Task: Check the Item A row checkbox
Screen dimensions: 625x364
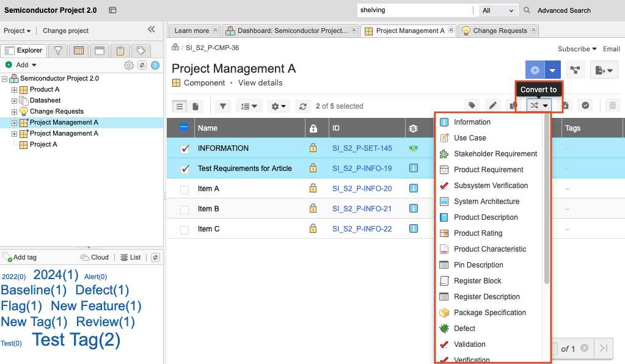Action: [x=185, y=189]
